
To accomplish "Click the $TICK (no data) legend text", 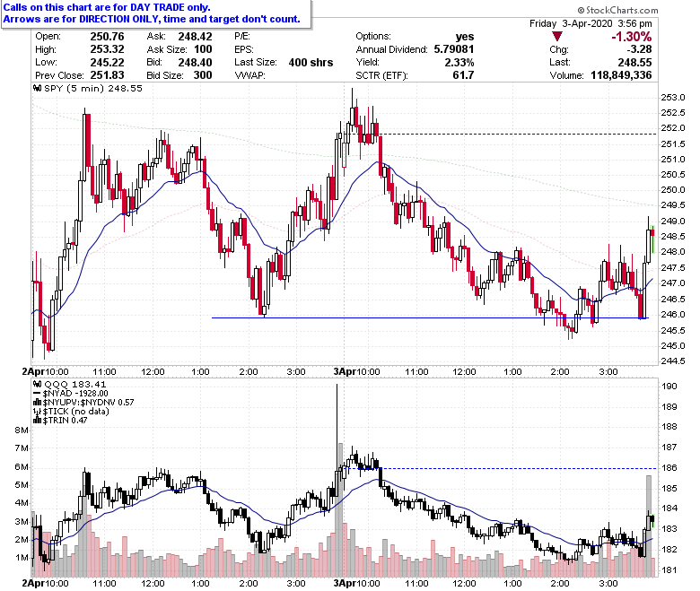I will 76,412.
